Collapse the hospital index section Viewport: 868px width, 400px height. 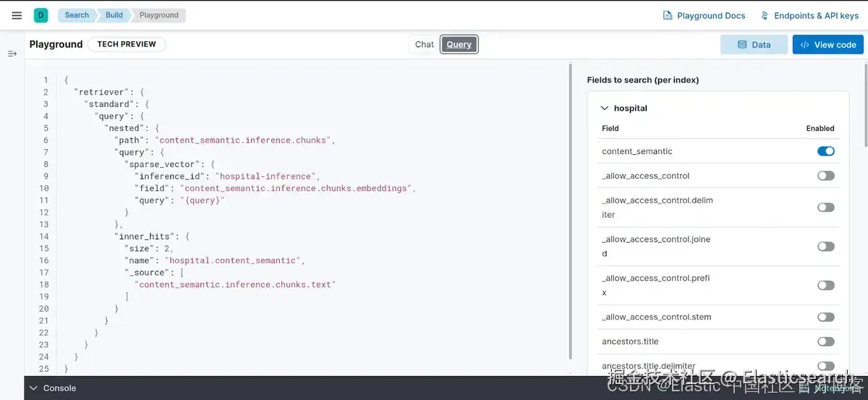click(605, 108)
